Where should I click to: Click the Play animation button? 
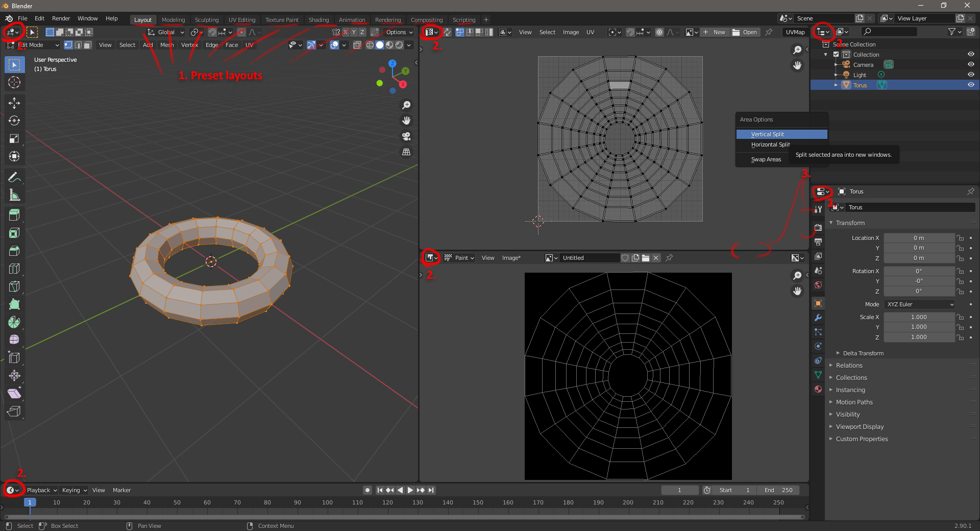410,490
